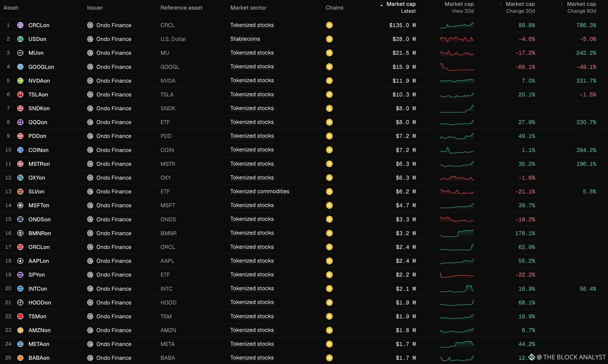Screen dimensions: 608x364
Task: Click the CRCLon asset logo icon
Action: click(20, 25)
